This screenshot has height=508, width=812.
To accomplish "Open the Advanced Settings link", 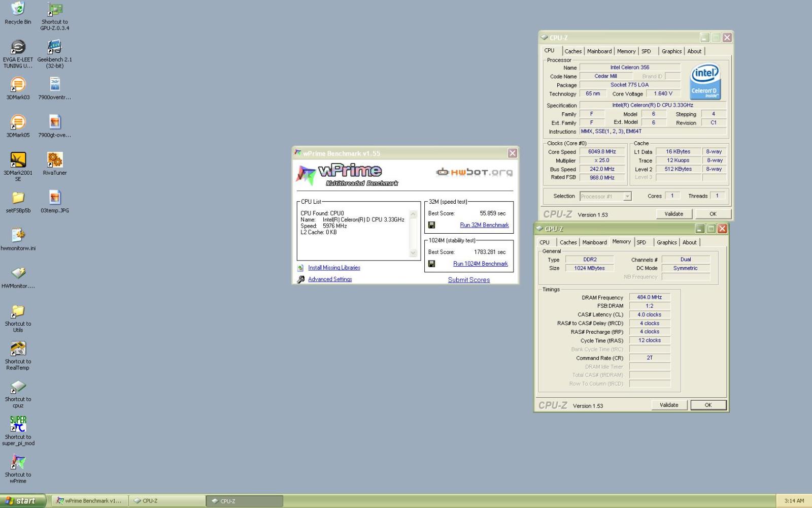I will click(330, 279).
